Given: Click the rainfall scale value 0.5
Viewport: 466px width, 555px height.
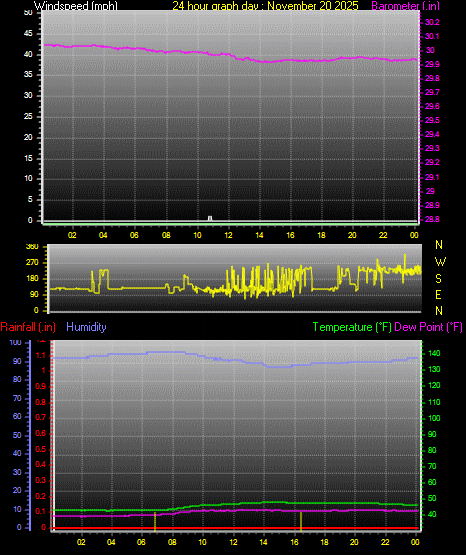Looking at the screenshot, I should (41, 449).
